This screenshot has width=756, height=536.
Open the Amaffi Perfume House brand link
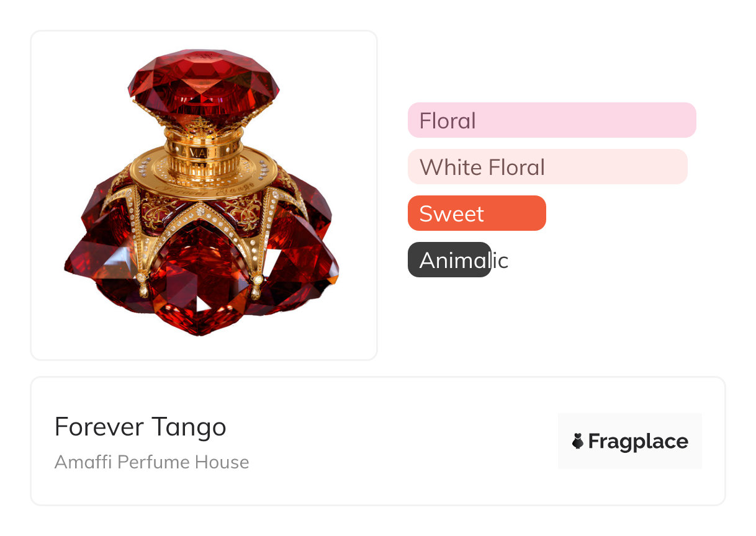pos(151,462)
